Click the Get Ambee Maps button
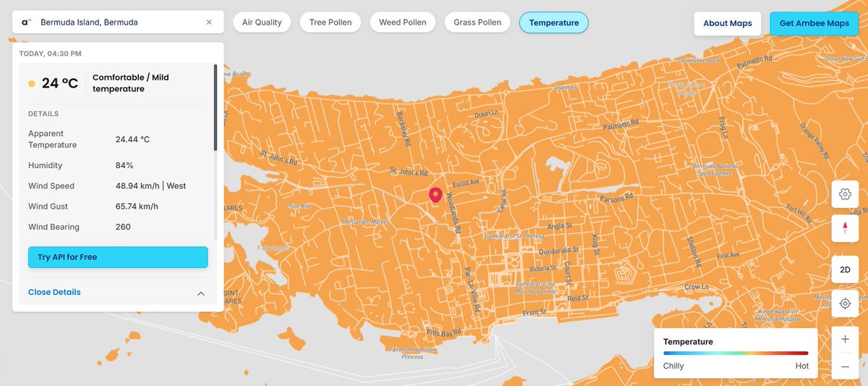This screenshot has height=386, width=868. (x=814, y=23)
